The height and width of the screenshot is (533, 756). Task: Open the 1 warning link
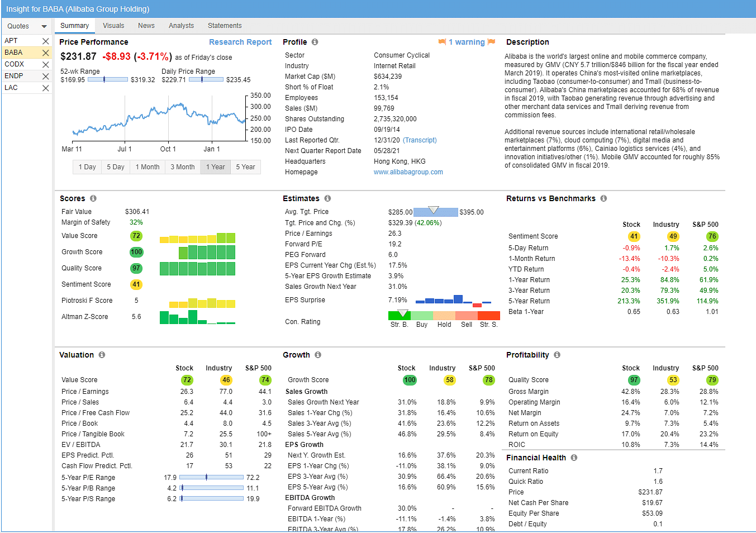pyautogui.click(x=467, y=42)
